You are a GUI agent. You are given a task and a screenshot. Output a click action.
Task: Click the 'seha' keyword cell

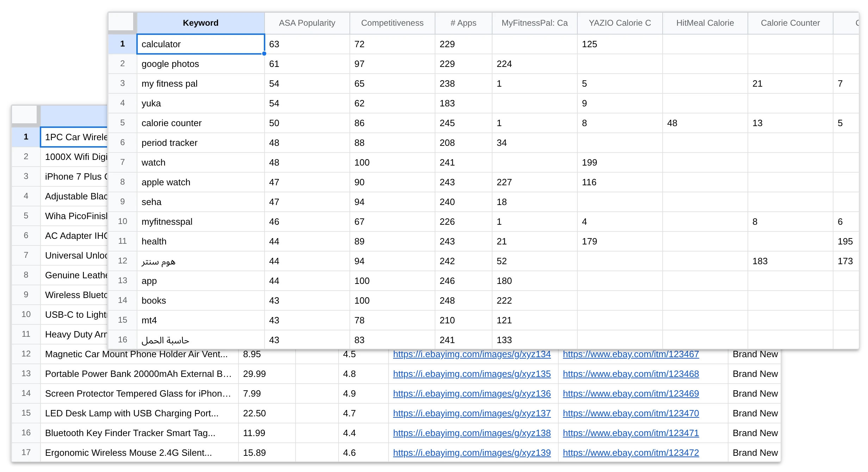click(200, 202)
